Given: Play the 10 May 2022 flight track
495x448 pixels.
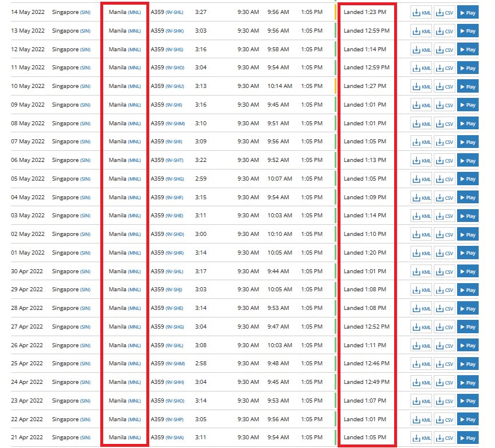Looking at the screenshot, I should (468, 86).
